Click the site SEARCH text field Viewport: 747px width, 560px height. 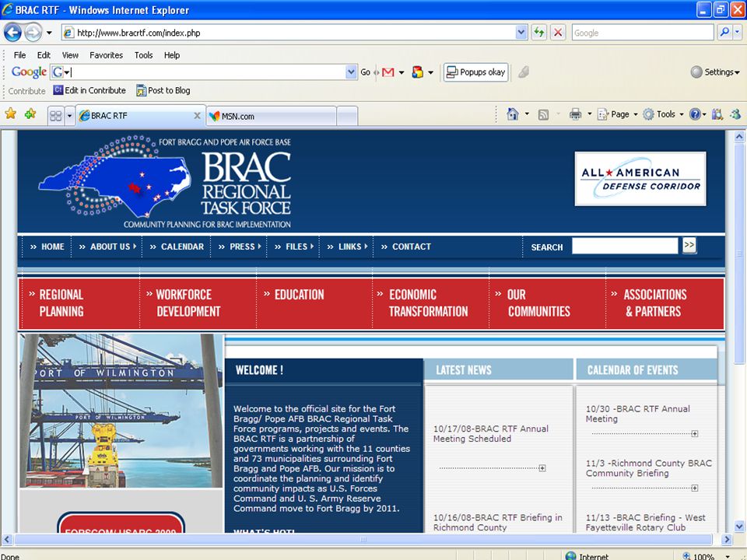pyautogui.click(x=625, y=247)
